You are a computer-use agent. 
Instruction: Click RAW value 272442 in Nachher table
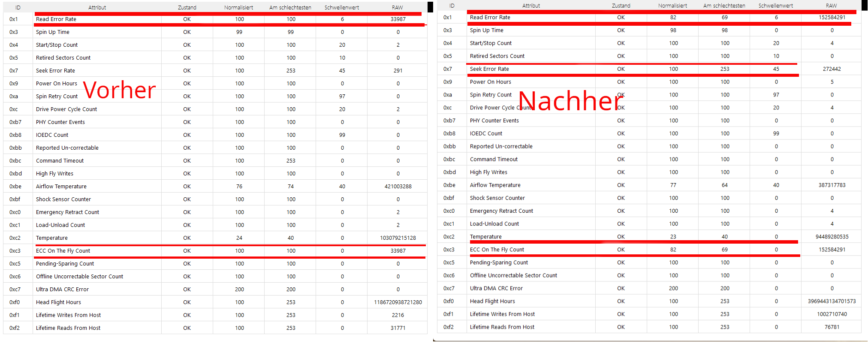pos(832,69)
